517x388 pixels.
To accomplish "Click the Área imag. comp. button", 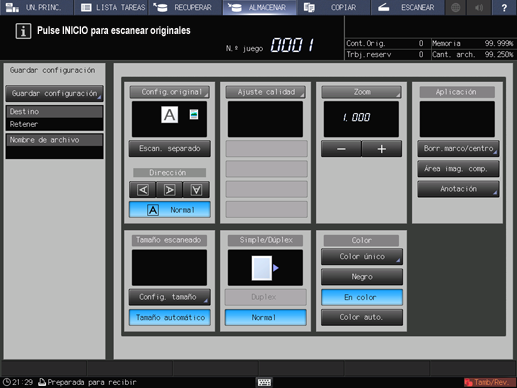I will pyautogui.click(x=458, y=169).
